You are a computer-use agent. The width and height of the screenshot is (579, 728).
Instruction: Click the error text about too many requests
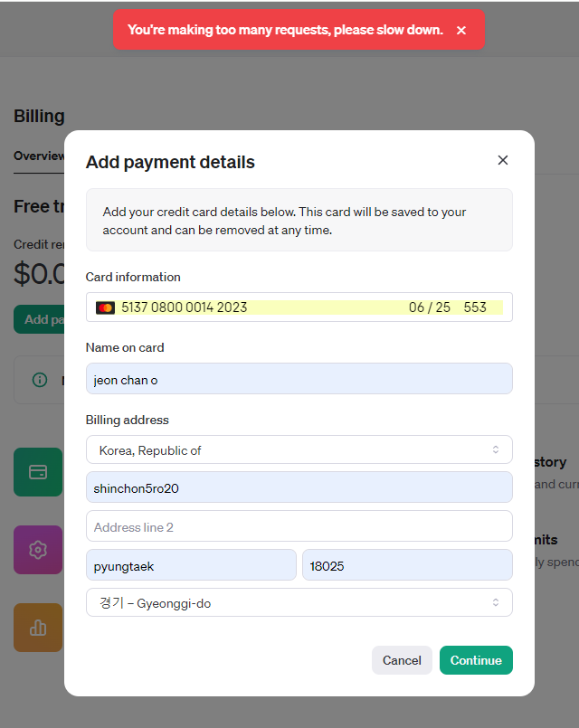(x=285, y=30)
